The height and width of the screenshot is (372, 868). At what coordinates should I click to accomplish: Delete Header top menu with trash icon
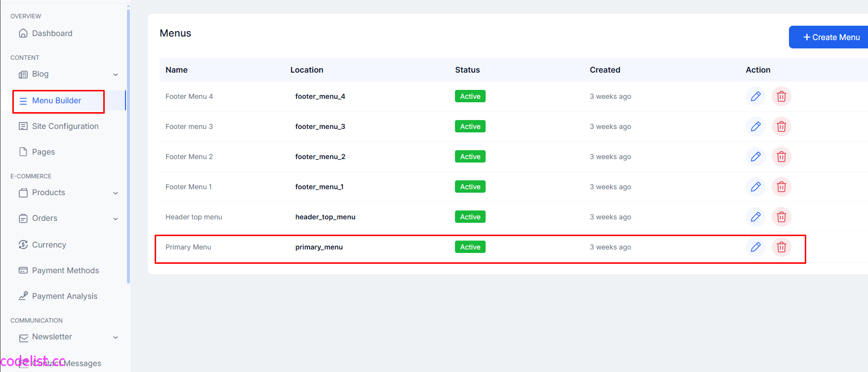(x=782, y=217)
